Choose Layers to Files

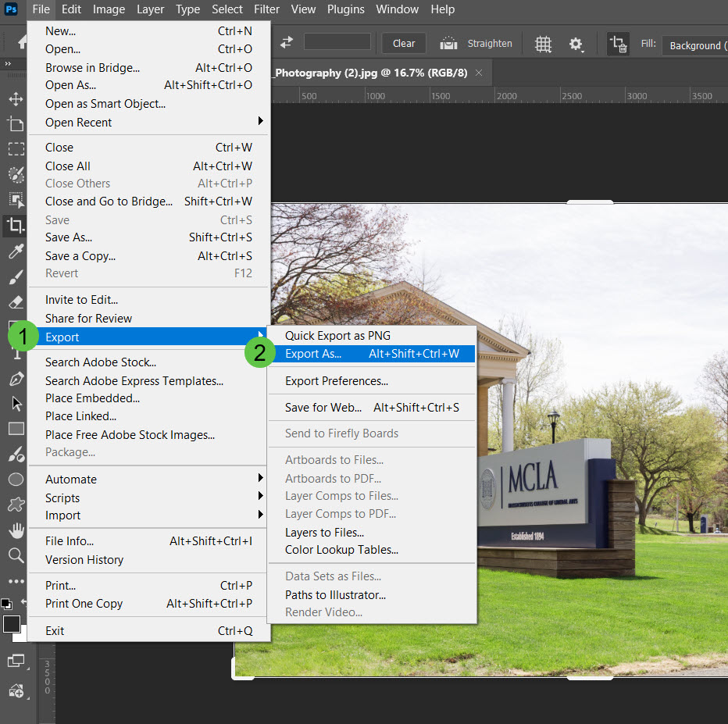click(x=372, y=533)
